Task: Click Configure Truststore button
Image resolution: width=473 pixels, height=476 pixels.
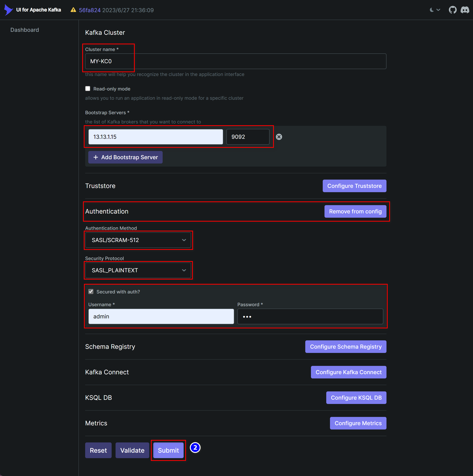Action: coord(354,186)
